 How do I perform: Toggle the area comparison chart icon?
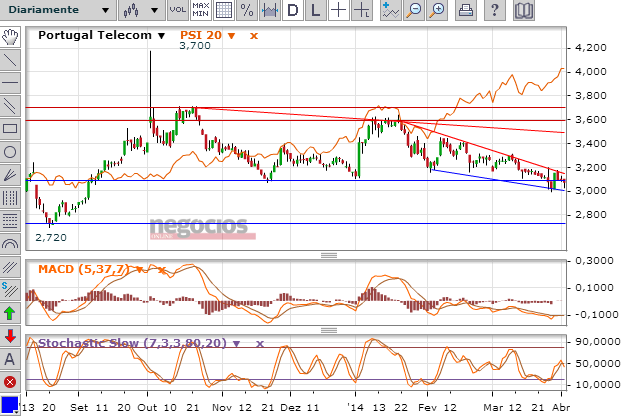tap(270, 10)
